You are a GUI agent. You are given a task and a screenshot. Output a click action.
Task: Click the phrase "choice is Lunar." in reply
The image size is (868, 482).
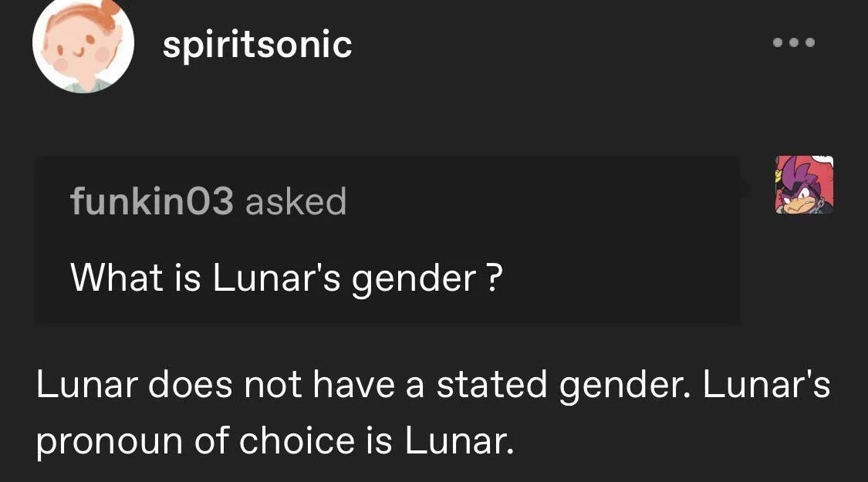tap(377, 440)
